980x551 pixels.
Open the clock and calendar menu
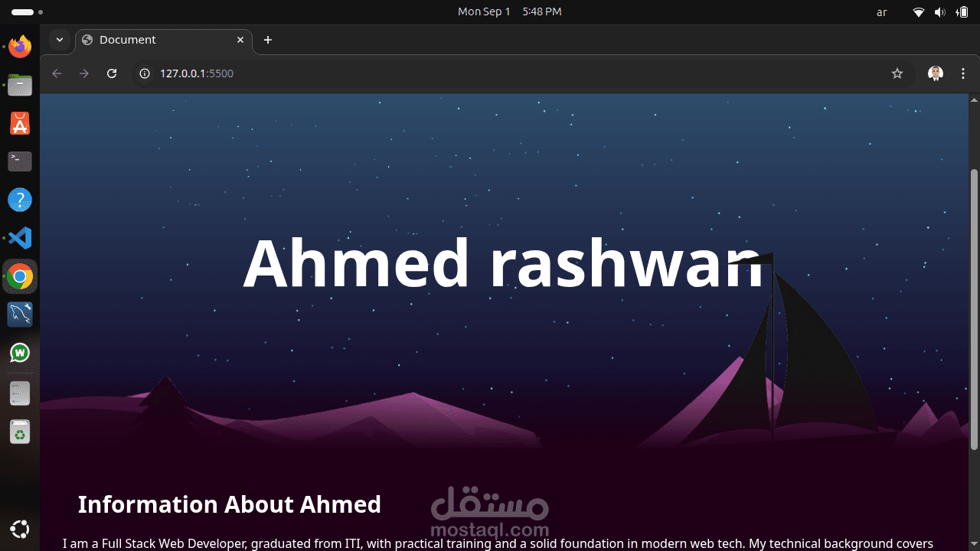coord(509,11)
